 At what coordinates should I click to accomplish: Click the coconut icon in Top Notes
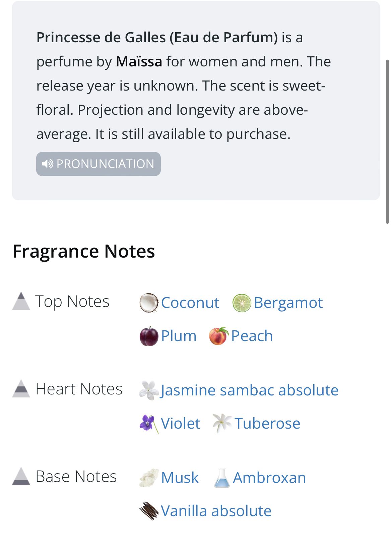tap(148, 303)
